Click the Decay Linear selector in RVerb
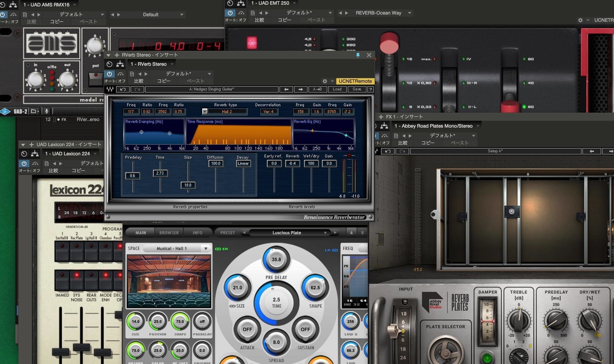This screenshot has height=364, width=614. click(x=243, y=164)
